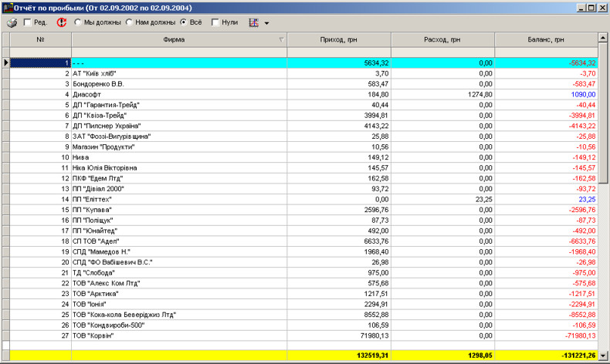The width and height of the screenshot is (610, 364).
Task: Toggle the 'Ред.' edit checkbox
Action: coord(29,22)
